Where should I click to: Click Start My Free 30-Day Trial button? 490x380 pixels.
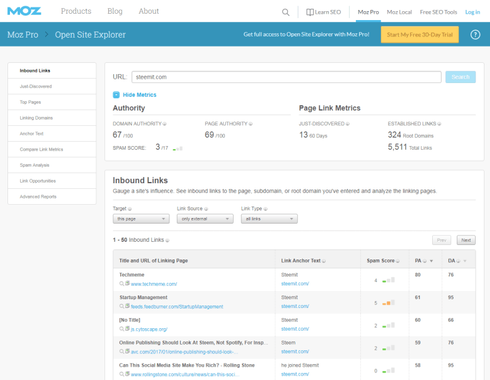pos(420,35)
